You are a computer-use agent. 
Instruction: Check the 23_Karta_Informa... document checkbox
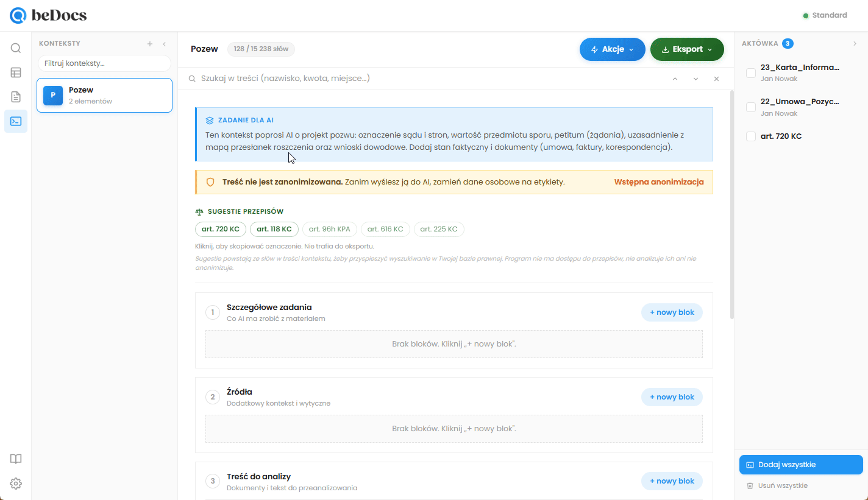coord(751,73)
